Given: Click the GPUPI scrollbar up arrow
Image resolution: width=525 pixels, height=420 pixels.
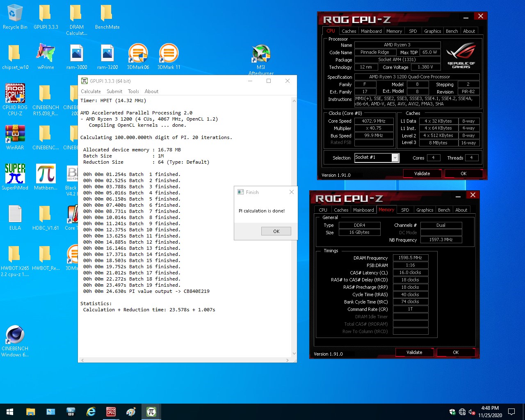Looking at the screenshot, I should point(294,100).
